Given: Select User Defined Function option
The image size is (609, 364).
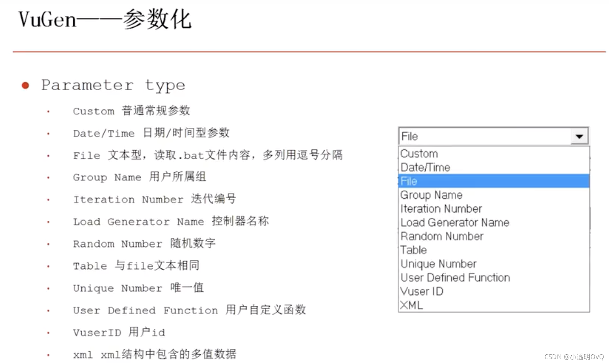Looking at the screenshot, I should pos(455,277).
